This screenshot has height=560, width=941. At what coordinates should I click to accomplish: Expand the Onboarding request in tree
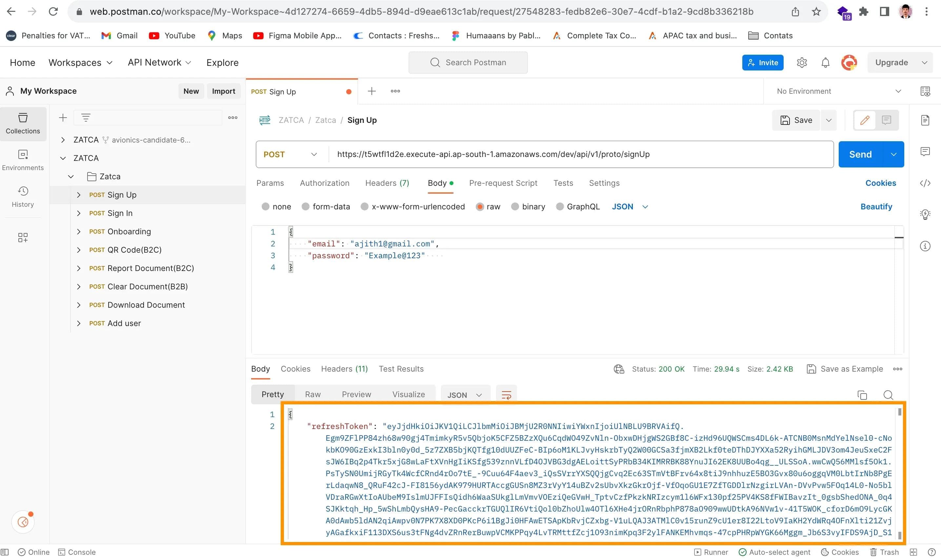click(79, 232)
